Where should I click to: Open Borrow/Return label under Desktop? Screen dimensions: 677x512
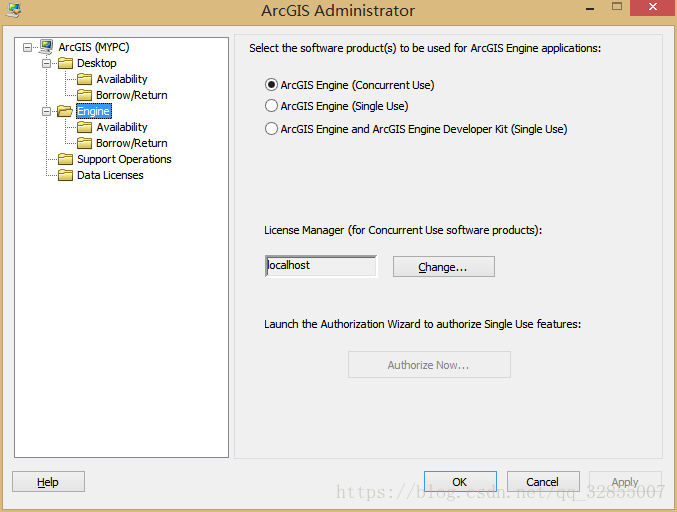[132, 95]
